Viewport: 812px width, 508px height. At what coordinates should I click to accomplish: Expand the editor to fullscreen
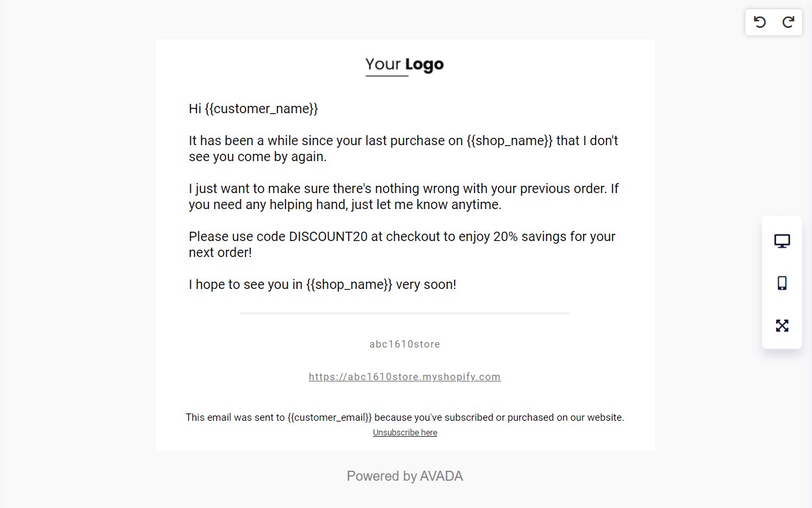coord(782,326)
